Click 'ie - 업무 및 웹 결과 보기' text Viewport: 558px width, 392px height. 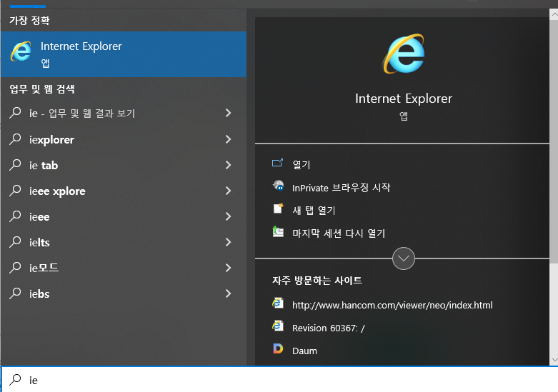[82, 114]
